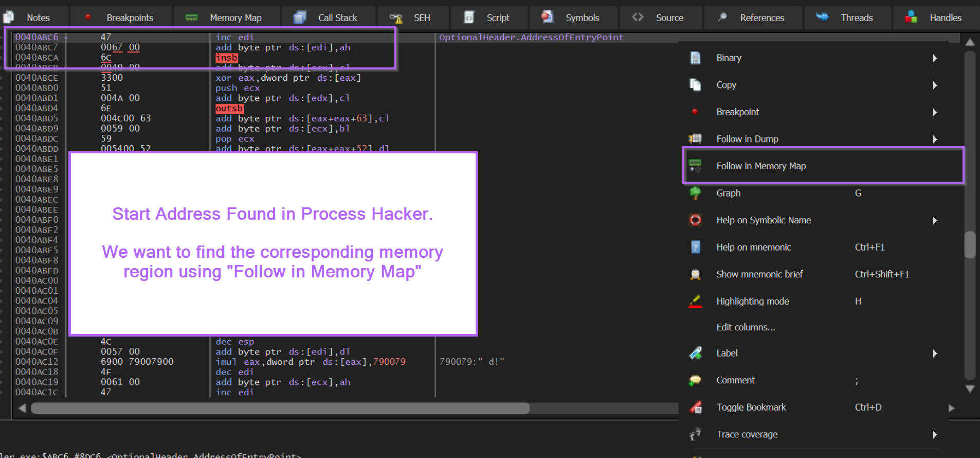980x458 pixels.
Task: Click the SEH tab icon
Action: click(396, 17)
